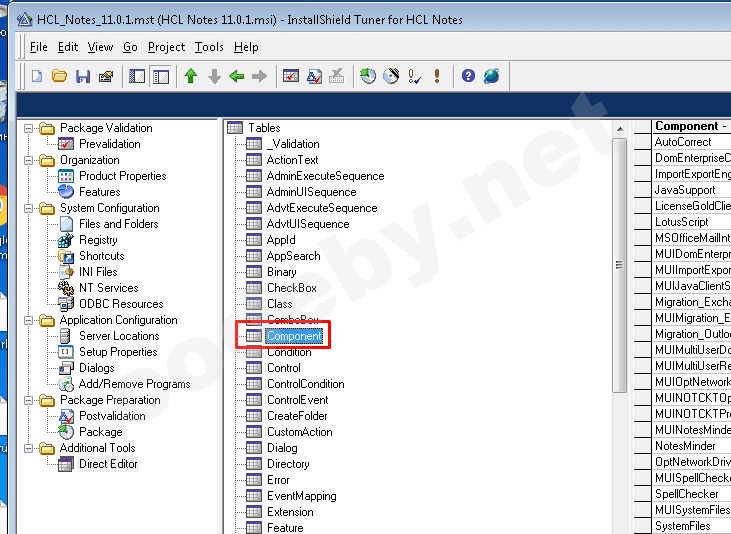Collapse the Organization tree node
Viewport: 731px width, 534px height.
point(28,160)
